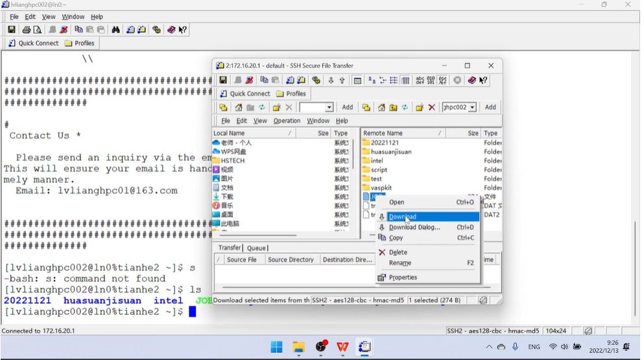
Task: Open New File Transfer Window from transfer toolbar
Action: pos(301,80)
